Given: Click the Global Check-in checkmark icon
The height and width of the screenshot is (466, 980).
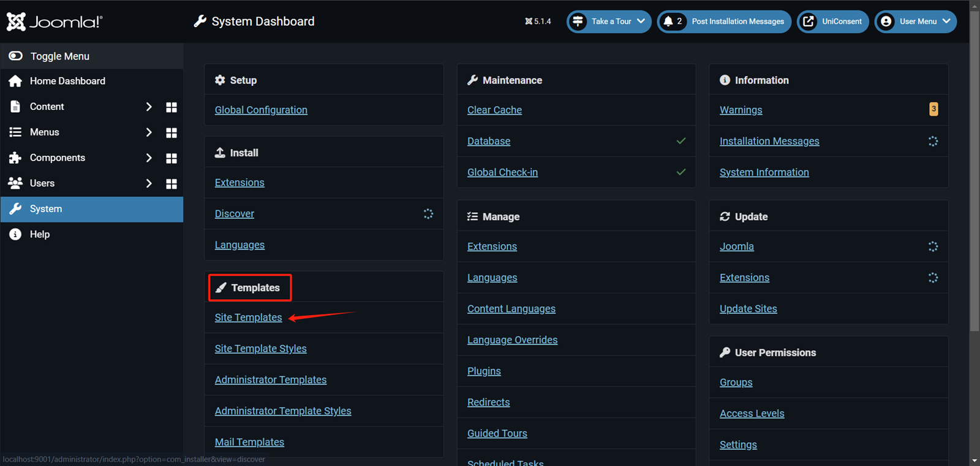Looking at the screenshot, I should [680, 172].
